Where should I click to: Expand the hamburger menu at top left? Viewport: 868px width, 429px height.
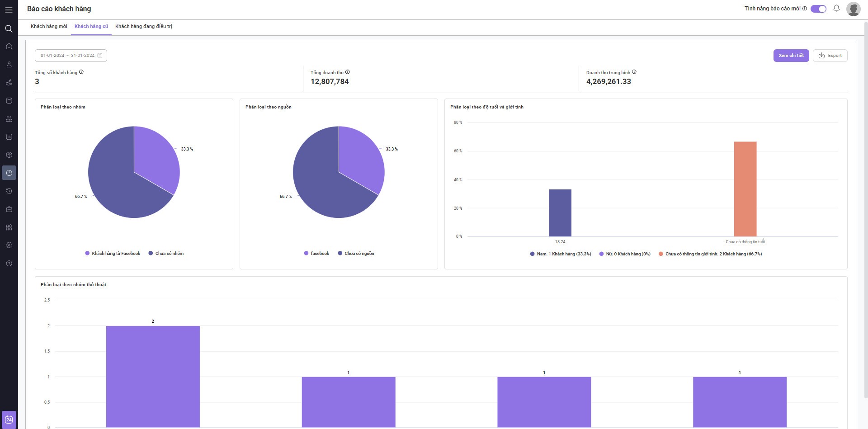9,9
